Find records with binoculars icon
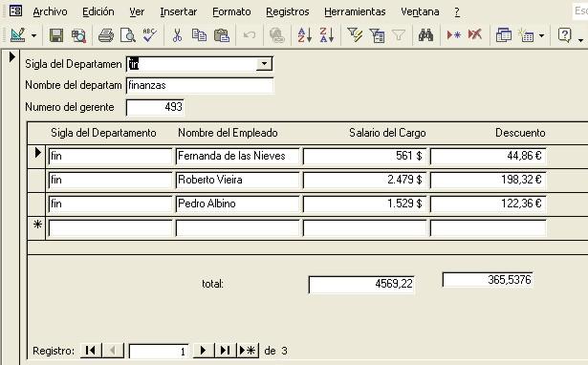588x365 pixels. [x=426, y=35]
